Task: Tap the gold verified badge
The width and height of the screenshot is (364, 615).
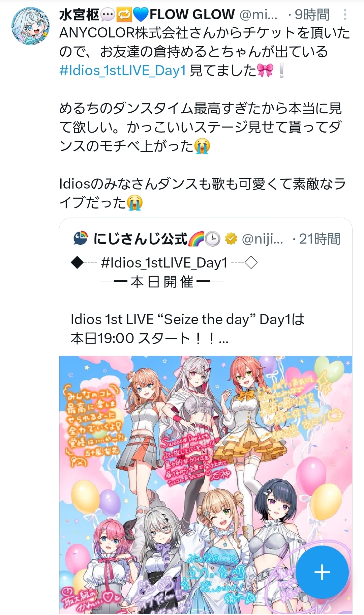Action: 231,239
